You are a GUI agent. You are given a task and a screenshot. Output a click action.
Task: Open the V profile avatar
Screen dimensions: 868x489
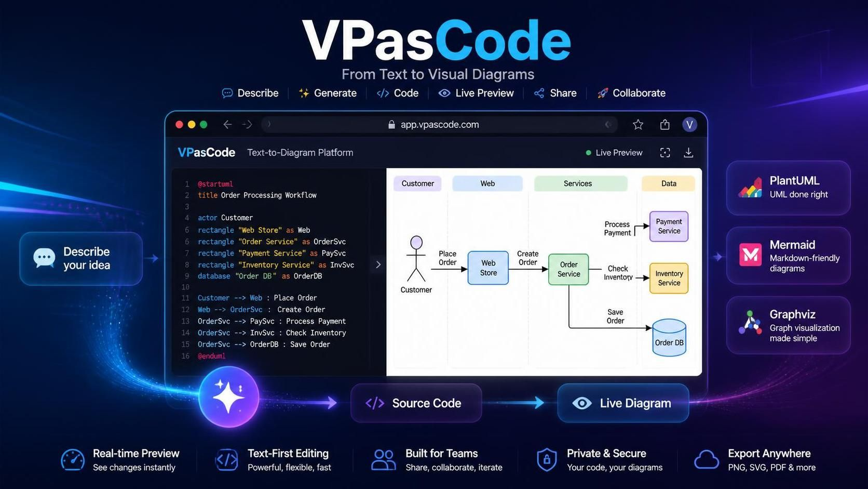(x=689, y=124)
